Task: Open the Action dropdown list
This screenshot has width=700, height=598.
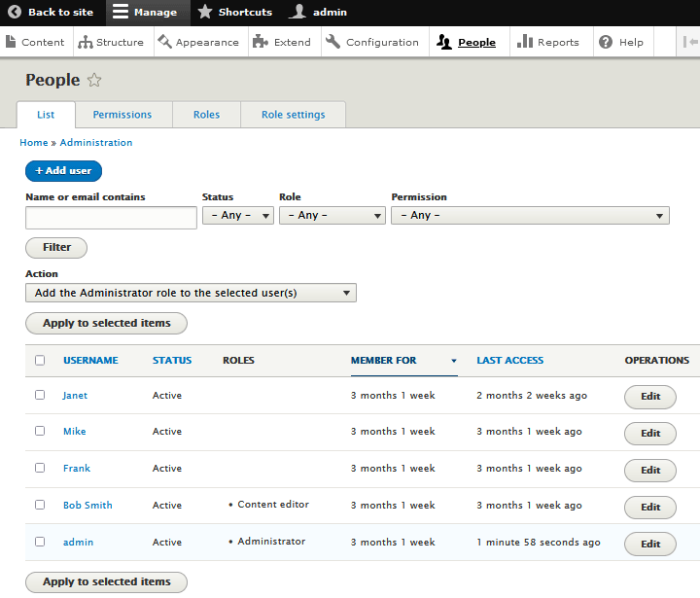Action: coord(191,293)
